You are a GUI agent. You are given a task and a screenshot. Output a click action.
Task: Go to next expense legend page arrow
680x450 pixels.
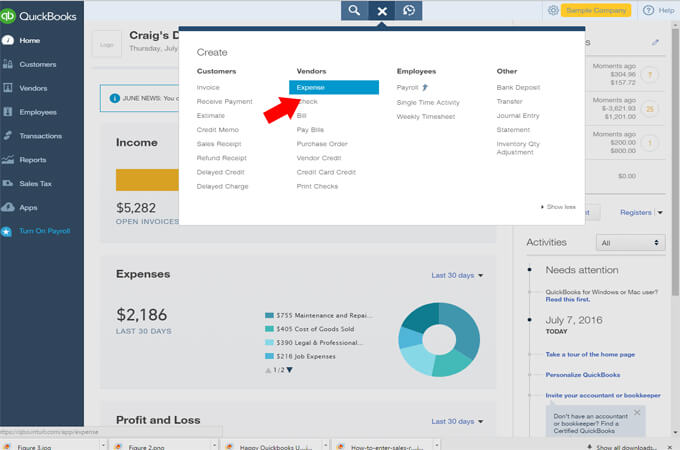(x=290, y=370)
